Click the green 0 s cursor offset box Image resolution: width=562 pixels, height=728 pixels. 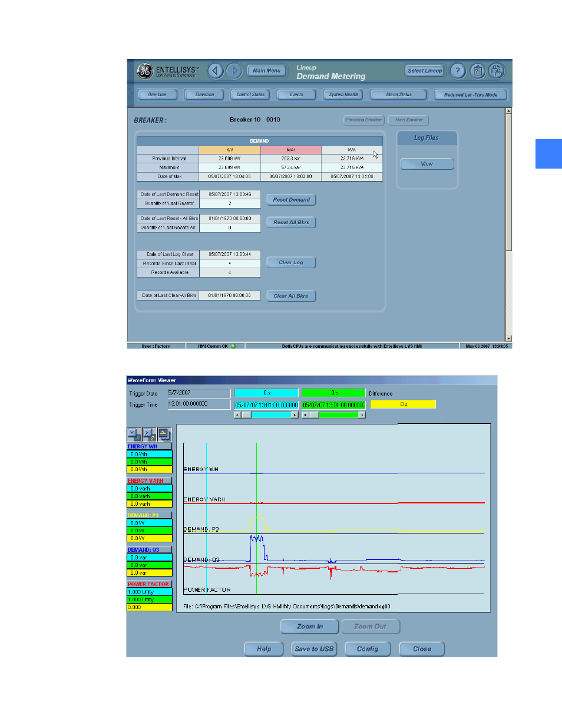(x=334, y=393)
